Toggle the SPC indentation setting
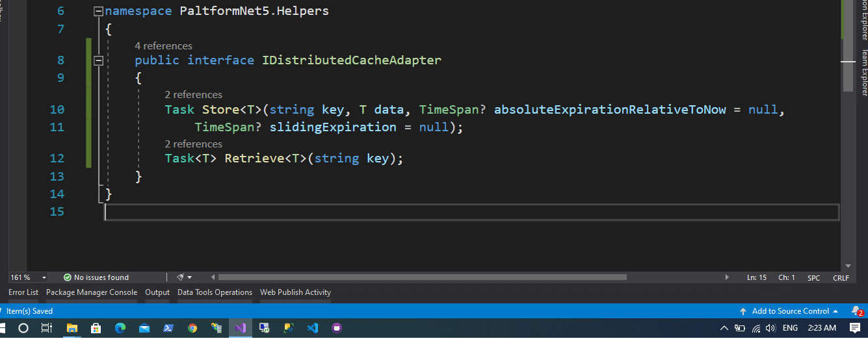The height and width of the screenshot is (343, 868). point(813,277)
